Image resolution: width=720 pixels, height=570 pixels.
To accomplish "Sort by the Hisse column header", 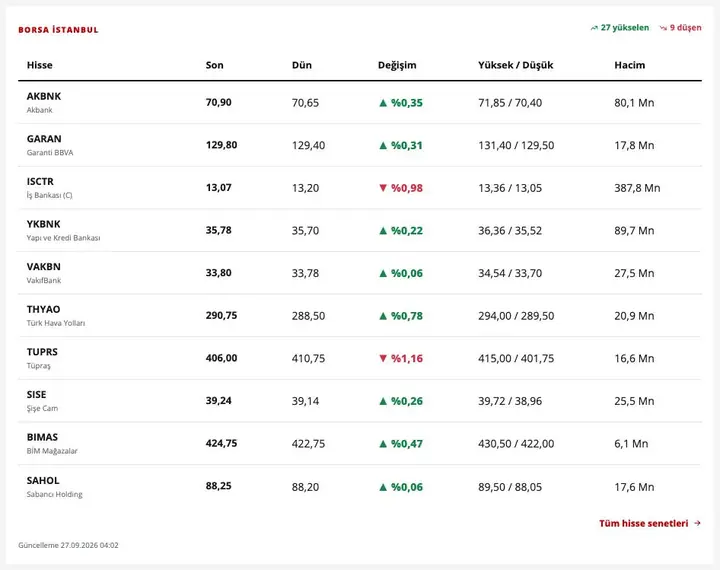I will (39, 65).
